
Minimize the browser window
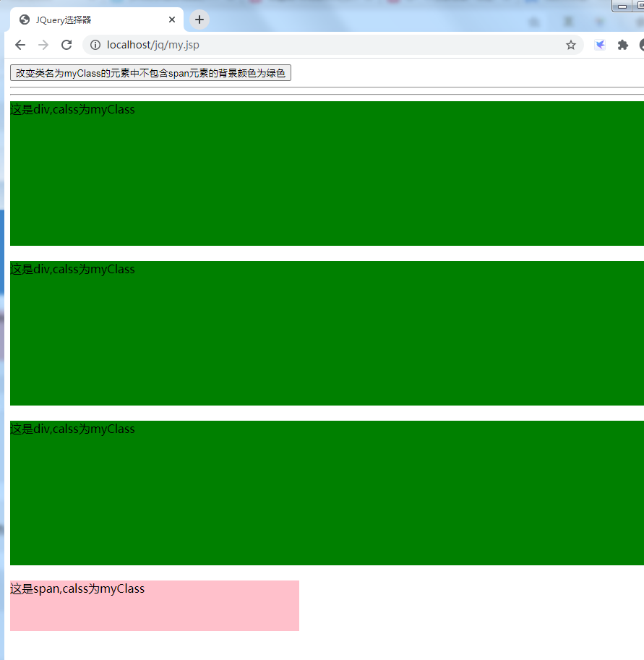click(x=622, y=6)
